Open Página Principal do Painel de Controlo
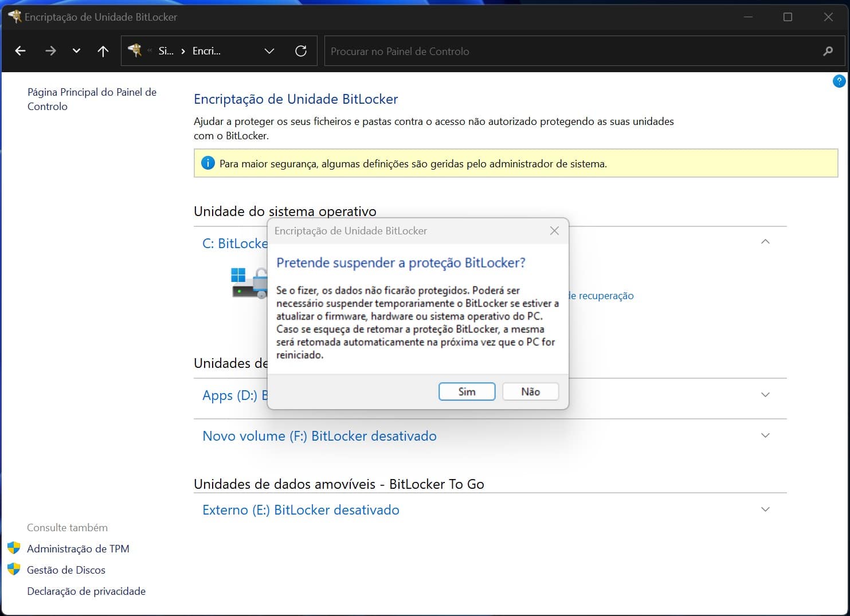 pos(92,99)
